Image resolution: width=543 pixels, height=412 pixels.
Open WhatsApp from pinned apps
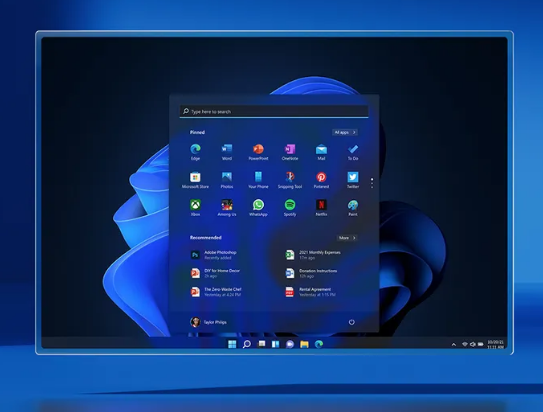pos(258,208)
